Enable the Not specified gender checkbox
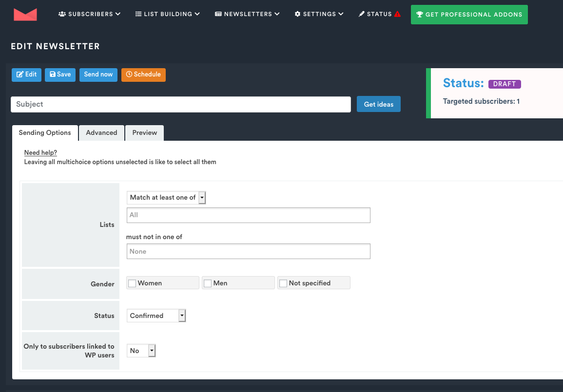 pyautogui.click(x=283, y=283)
